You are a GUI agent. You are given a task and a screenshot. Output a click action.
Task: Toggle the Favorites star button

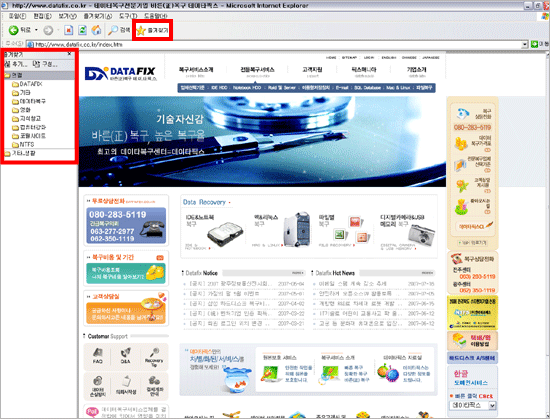[153, 31]
